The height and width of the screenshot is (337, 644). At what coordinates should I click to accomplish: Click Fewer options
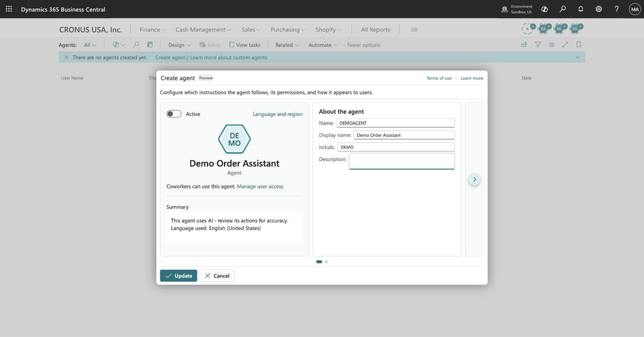(364, 45)
